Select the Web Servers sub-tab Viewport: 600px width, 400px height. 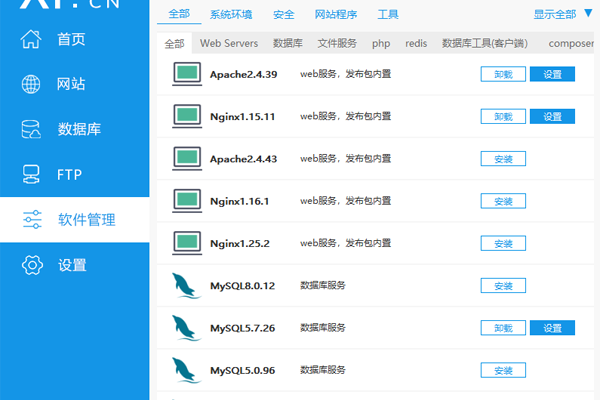coord(228,44)
